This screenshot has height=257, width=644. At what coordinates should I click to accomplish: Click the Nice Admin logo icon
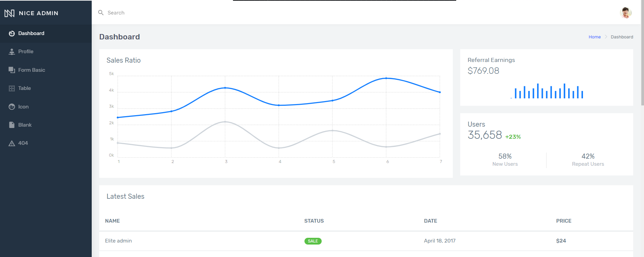[x=9, y=13]
